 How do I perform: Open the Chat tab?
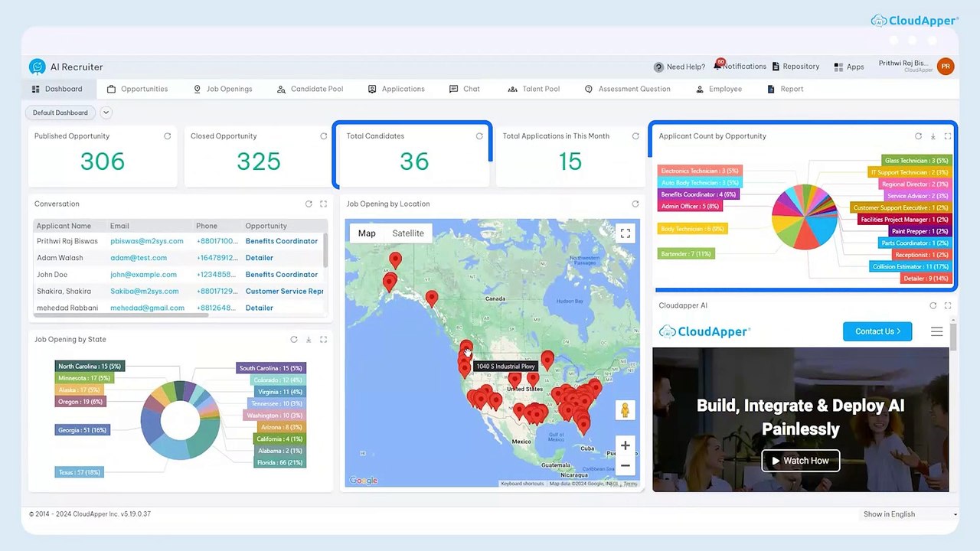[465, 89]
